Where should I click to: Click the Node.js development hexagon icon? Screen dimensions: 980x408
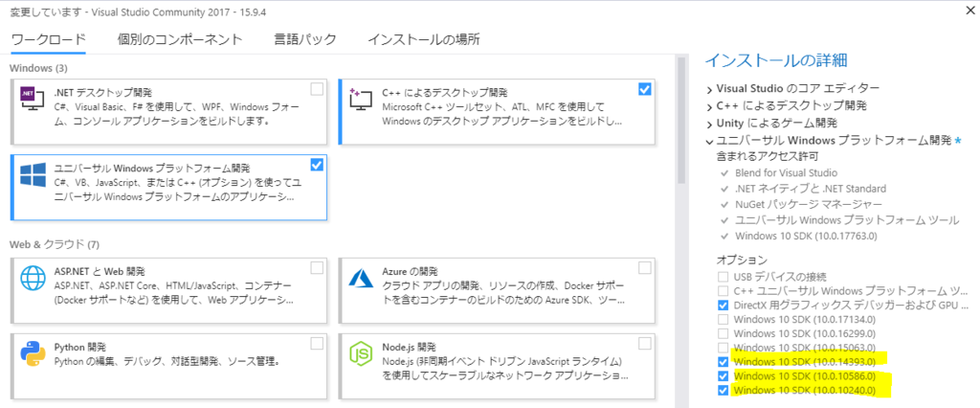(361, 354)
